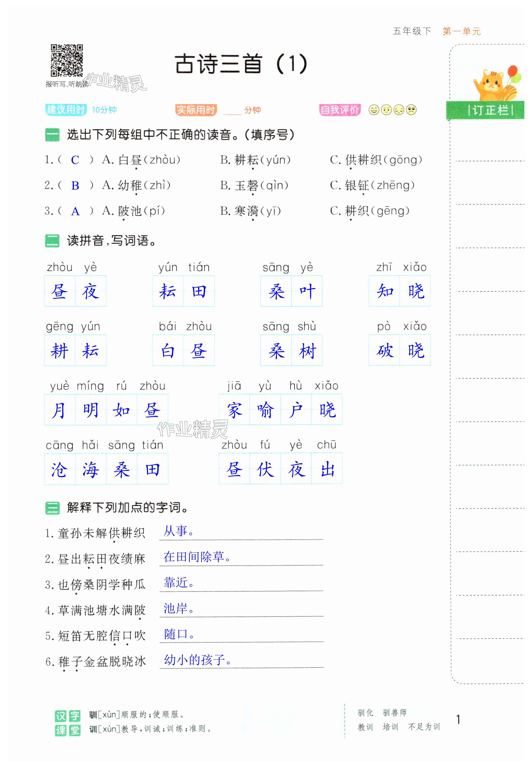Image resolution: width=532 pixels, height=769 pixels.
Task: Click the answer bracket for question 3
Action: 75,211
